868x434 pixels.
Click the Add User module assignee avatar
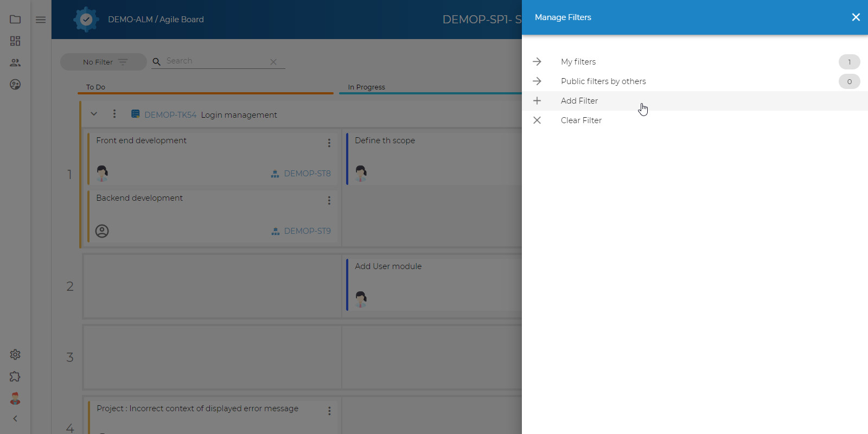[x=361, y=299]
